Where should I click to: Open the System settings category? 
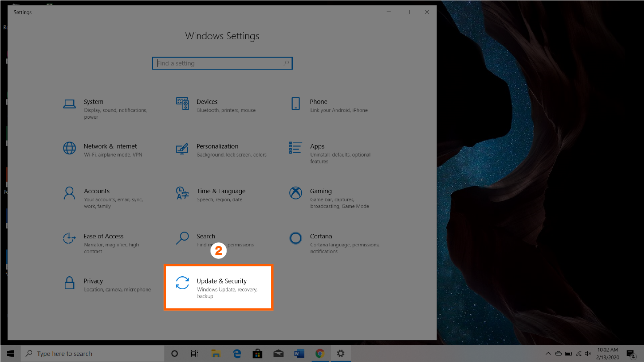(x=93, y=102)
